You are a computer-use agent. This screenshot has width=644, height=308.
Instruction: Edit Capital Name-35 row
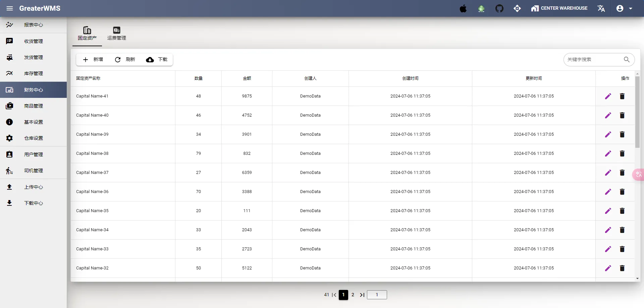(608, 211)
